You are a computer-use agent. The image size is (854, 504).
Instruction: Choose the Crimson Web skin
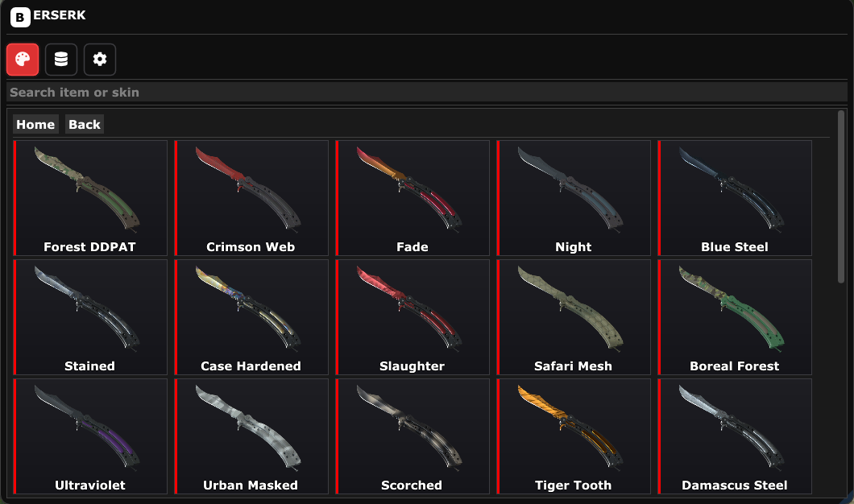point(251,198)
